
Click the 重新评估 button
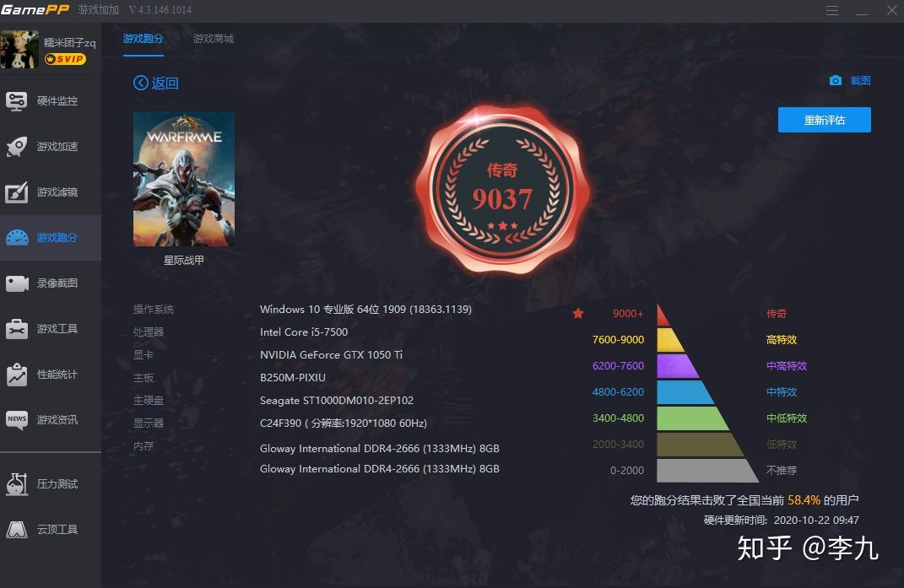coord(825,120)
